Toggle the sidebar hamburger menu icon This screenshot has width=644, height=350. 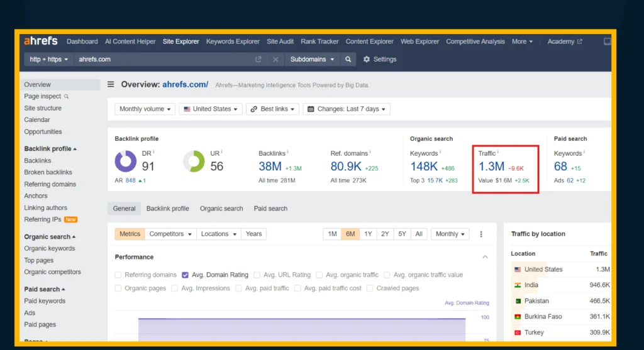point(111,84)
